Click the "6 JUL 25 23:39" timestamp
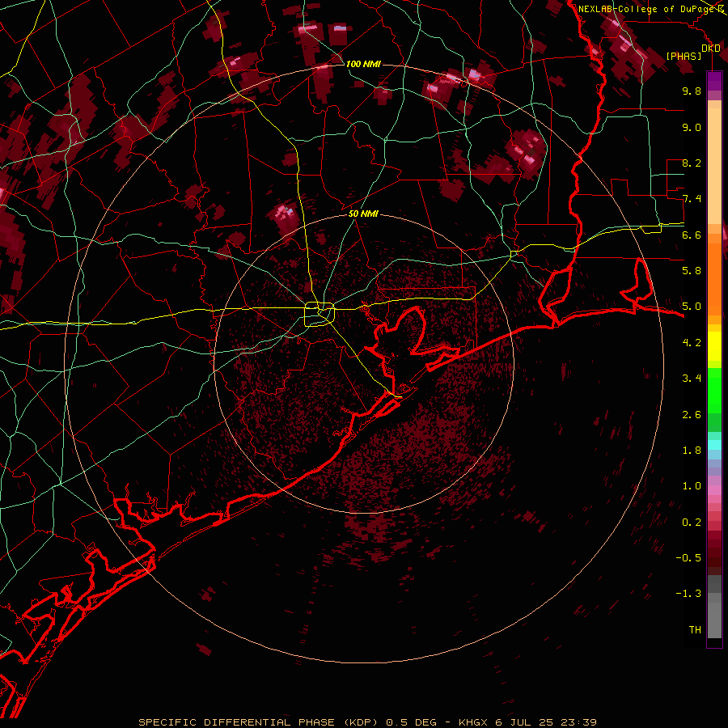 tap(546, 722)
